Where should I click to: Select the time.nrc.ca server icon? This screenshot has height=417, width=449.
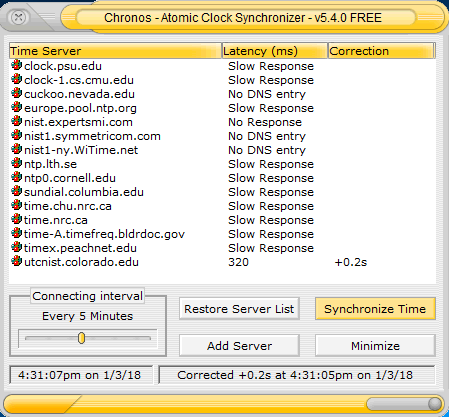tap(16, 219)
